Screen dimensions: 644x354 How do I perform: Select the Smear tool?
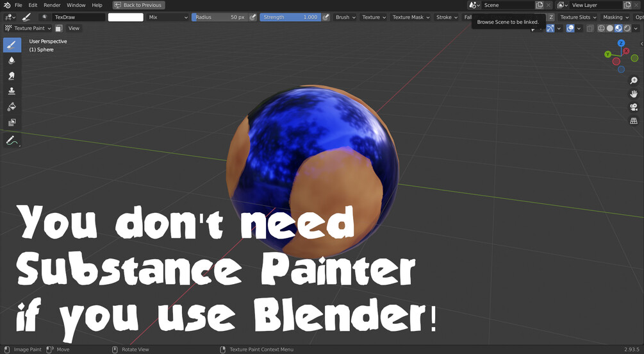click(12, 76)
